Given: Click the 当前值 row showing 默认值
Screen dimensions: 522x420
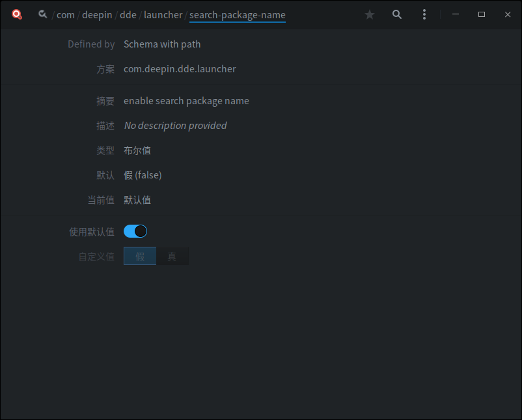Looking at the screenshot, I should click(137, 199).
